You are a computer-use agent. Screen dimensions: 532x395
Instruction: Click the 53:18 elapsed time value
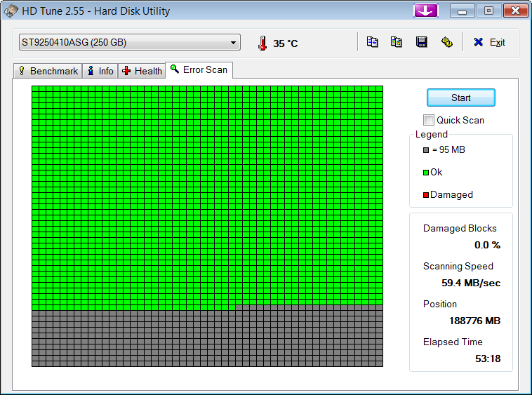[x=488, y=359]
